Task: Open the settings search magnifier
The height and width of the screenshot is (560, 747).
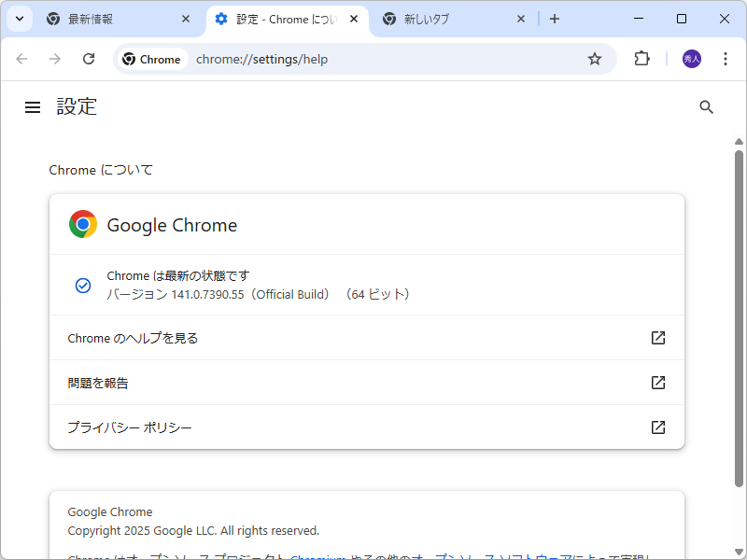Action: [706, 106]
